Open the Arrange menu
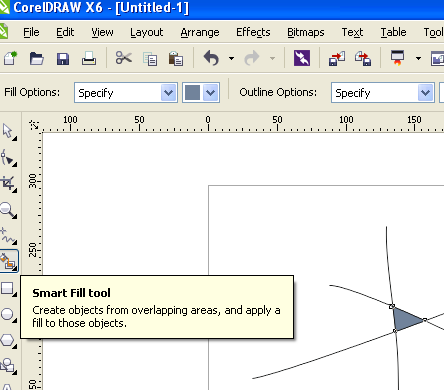The height and width of the screenshot is (390, 444). pos(200,33)
